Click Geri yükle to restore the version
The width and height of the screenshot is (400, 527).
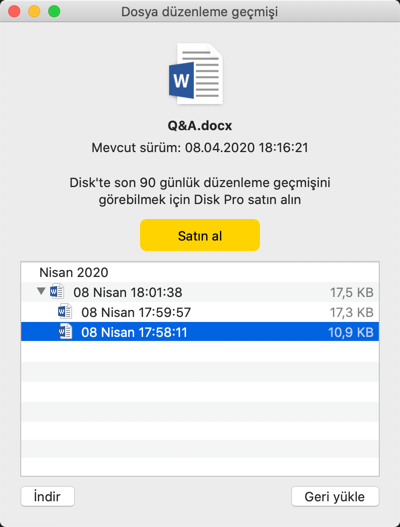[335, 496]
